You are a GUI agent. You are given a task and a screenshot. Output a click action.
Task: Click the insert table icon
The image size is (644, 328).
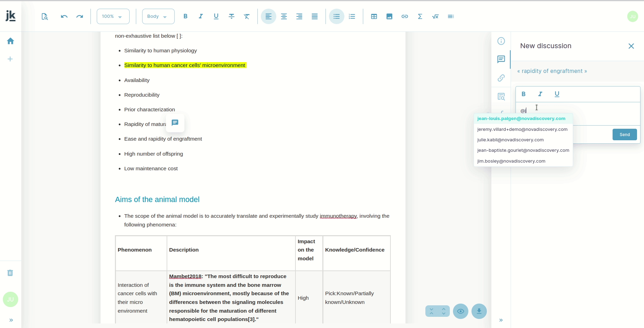click(374, 16)
